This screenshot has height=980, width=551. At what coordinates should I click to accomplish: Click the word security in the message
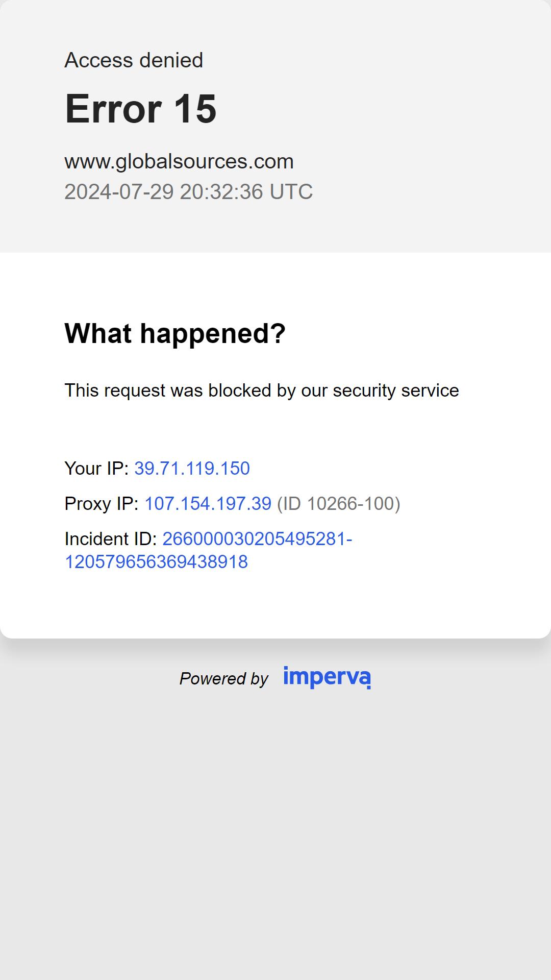364,390
